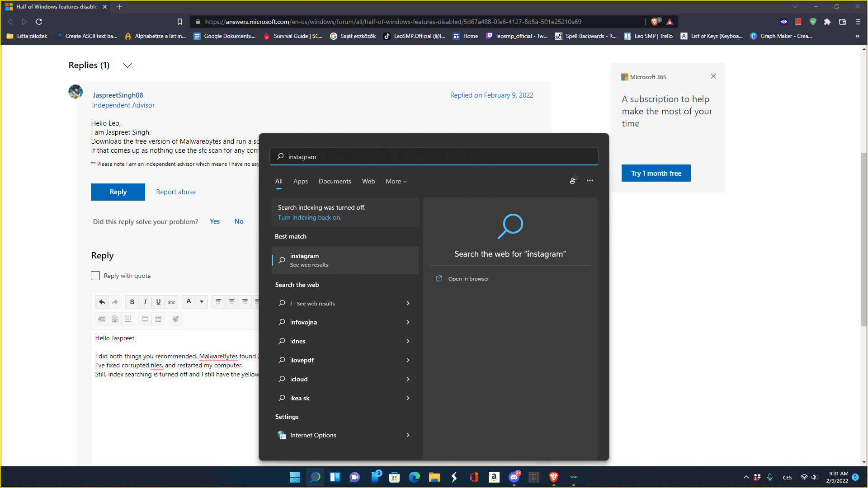The width and height of the screenshot is (868, 488).
Task: Click Open in browser option
Action: (468, 279)
